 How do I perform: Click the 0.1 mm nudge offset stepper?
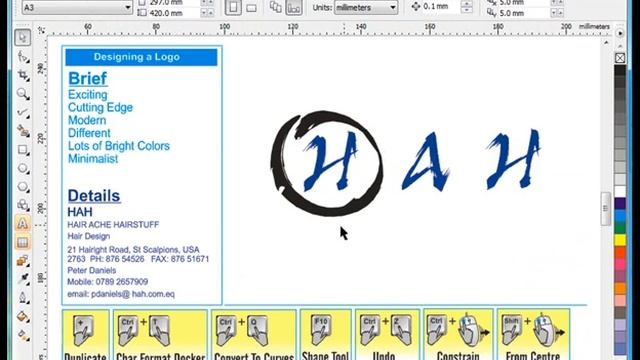(467, 7)
